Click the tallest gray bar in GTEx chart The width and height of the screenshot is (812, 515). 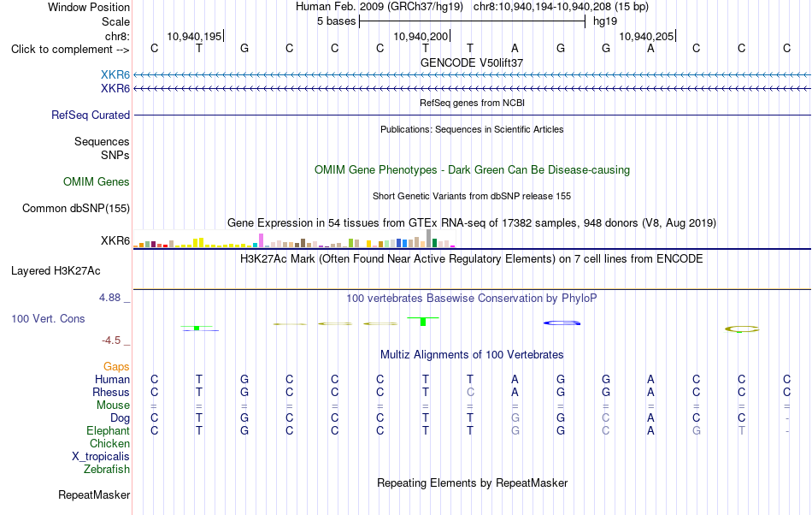(429, 239)
